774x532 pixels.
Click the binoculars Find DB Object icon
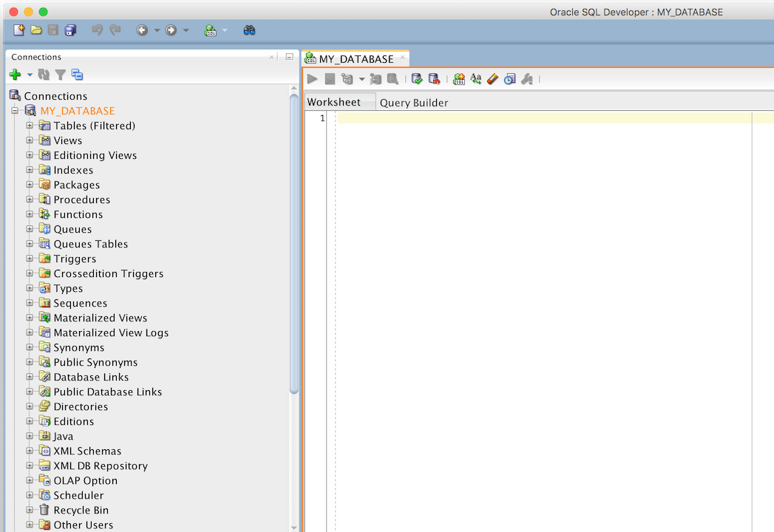tap(249, 30)
